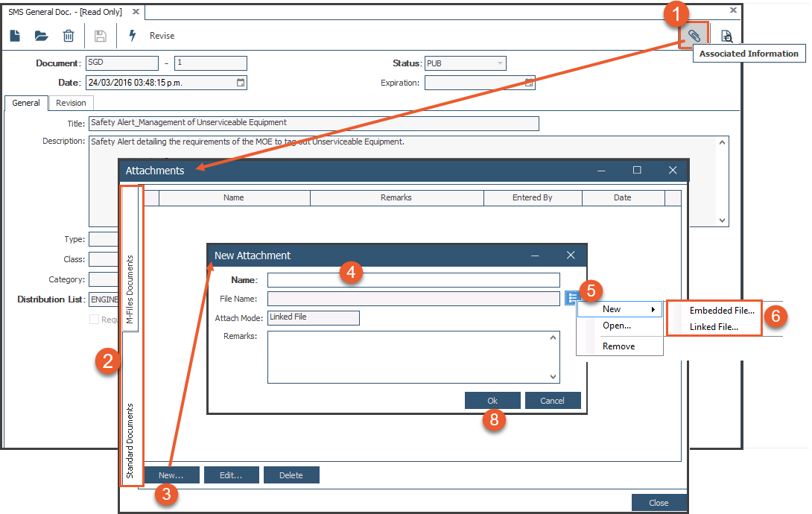Viewport: 812px width, 514px height.
Task: Choose Remove from context menu
Action: (618, 346)
